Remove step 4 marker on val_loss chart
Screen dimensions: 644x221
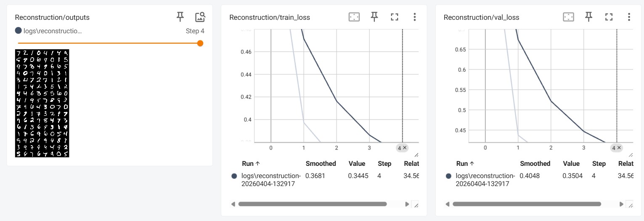(x=619, y=148)
